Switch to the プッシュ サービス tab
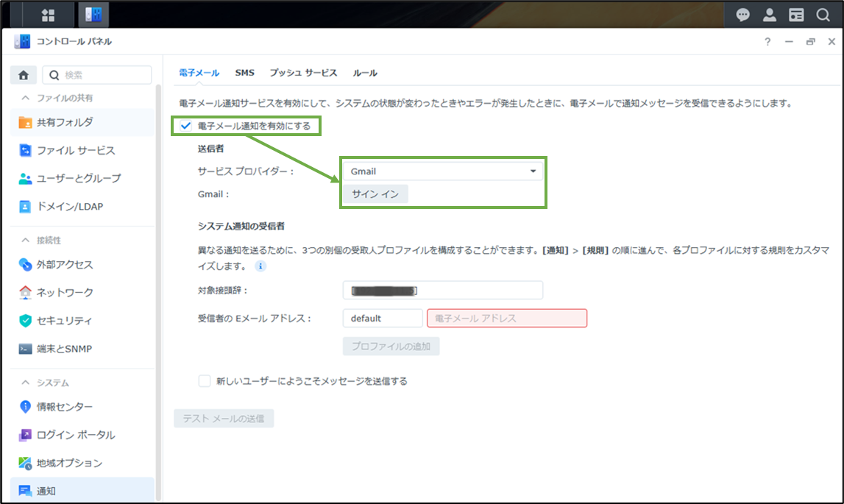Screen dimensions: 844x504 [x=303, y=73]
